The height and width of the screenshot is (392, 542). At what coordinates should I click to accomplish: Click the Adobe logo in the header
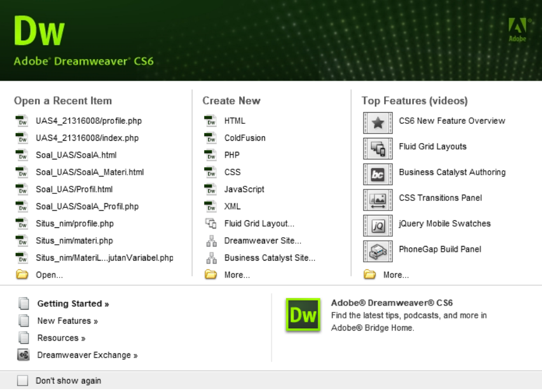click(x=517, y=29)
